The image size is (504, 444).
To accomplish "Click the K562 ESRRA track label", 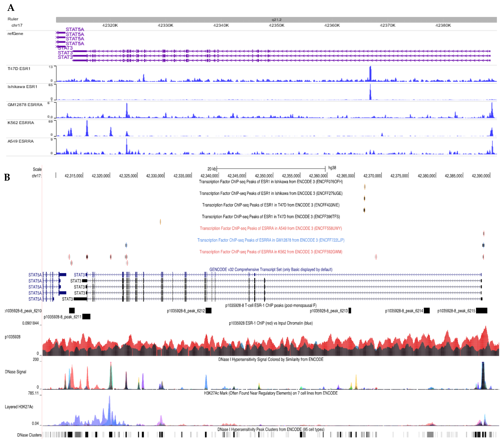I will [21, 123].
